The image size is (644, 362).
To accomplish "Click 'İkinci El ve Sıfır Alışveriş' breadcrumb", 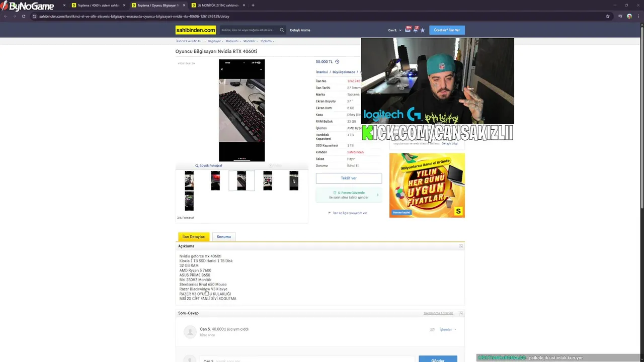I will pos(189,41).
